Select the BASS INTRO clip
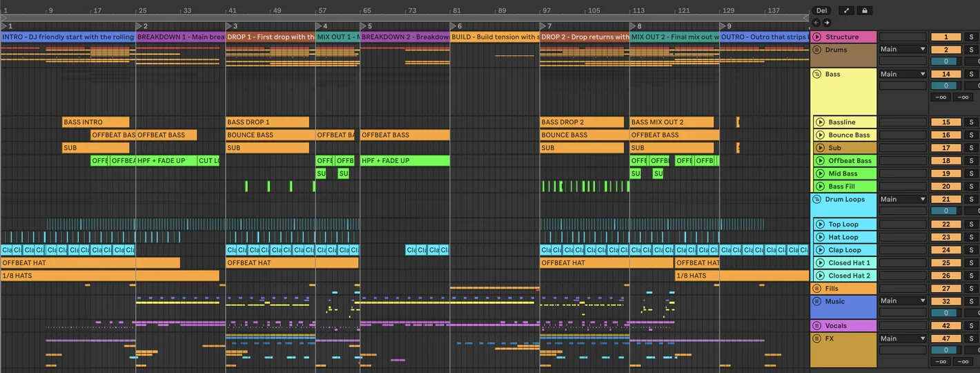 click(x=96, y=122)
